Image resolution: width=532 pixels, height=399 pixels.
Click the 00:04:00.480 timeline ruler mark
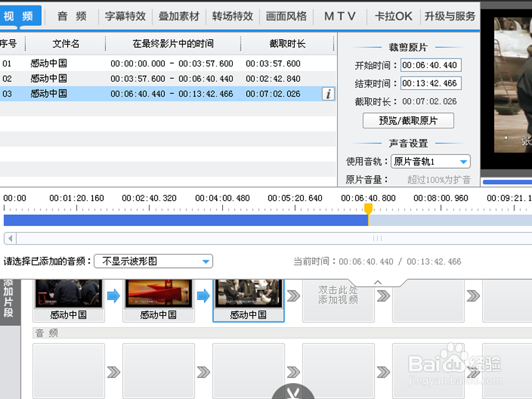222,198
